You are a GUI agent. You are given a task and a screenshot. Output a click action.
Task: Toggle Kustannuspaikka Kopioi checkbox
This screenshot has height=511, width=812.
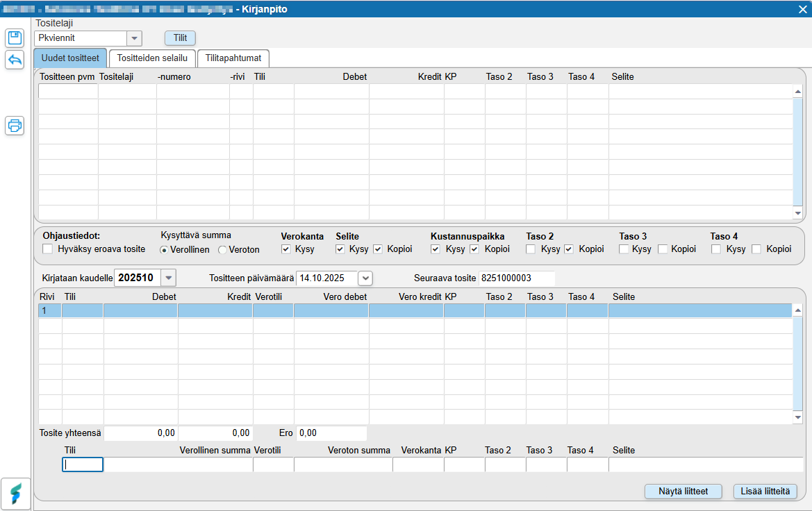coord(474,249)
